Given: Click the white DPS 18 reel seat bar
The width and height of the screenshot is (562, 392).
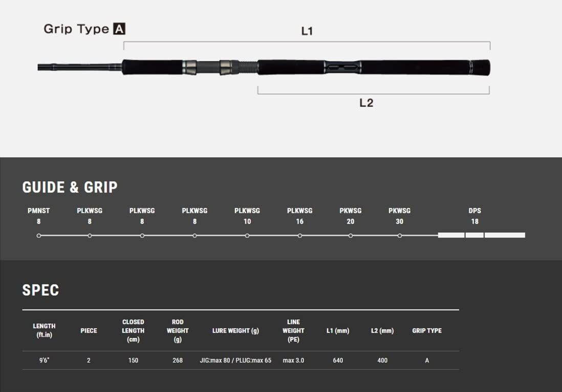Looking at the screenshot, I should (481, 235).
